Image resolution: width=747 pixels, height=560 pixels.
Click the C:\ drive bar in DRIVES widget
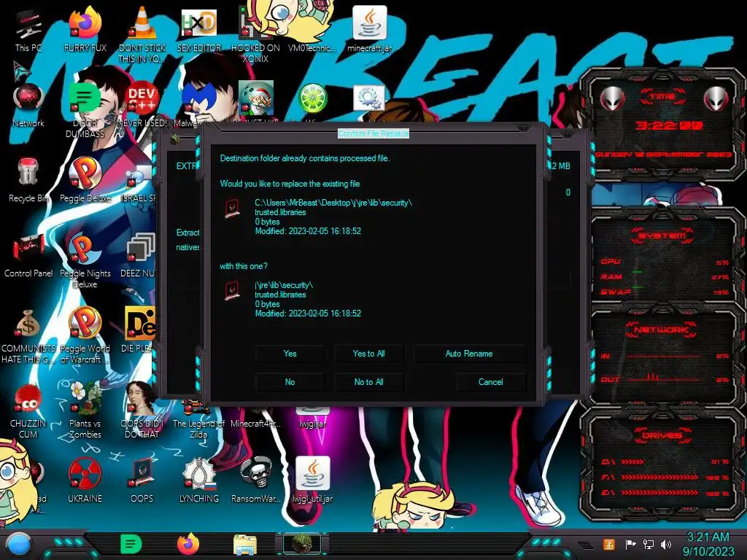pos(664,462)
